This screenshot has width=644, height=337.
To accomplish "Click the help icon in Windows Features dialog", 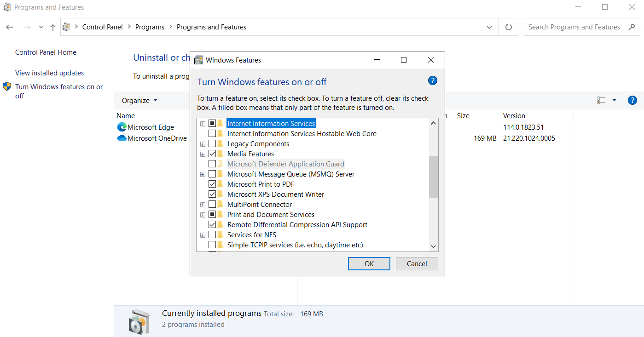I will (x=432, y=81).
